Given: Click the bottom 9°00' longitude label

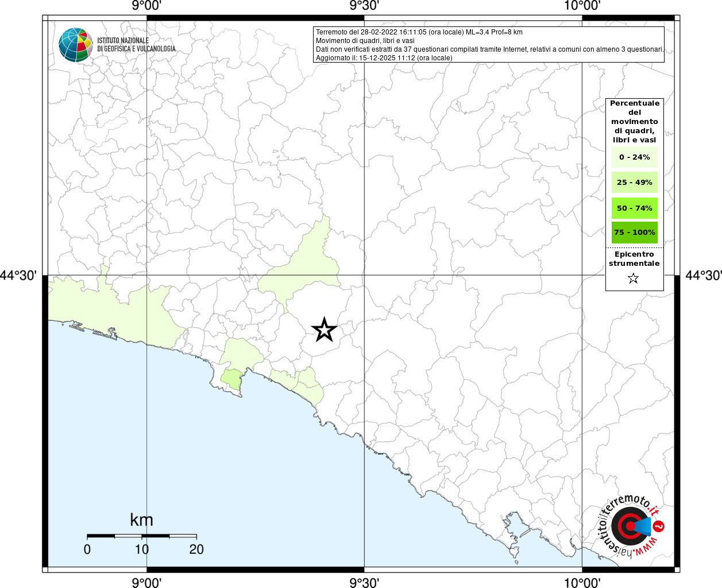Looking at the screenshot, I should coord(146,582).
